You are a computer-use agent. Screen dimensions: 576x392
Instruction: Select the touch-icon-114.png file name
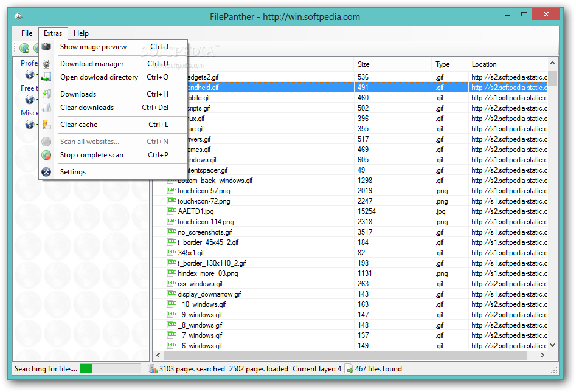tap(206, 222)
